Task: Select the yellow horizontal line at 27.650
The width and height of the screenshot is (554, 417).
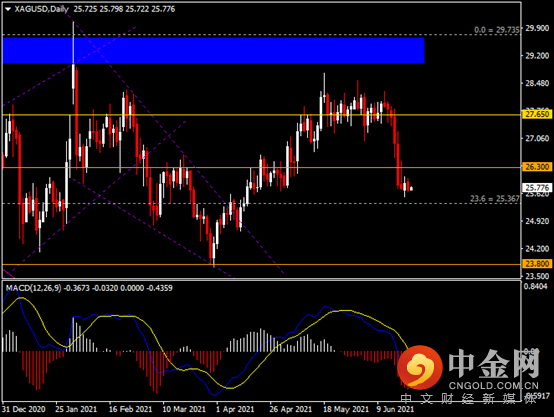Action: pyautogui.click(x=261, y=115)
